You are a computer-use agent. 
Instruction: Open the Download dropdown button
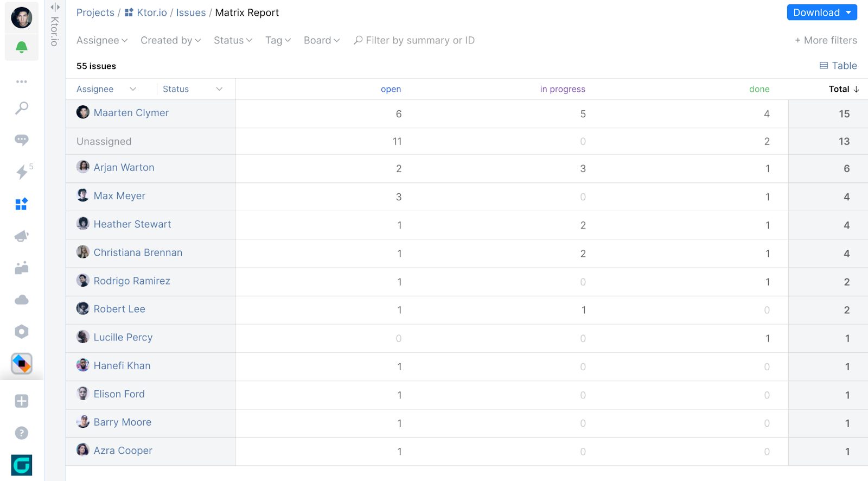coord(822,12)
